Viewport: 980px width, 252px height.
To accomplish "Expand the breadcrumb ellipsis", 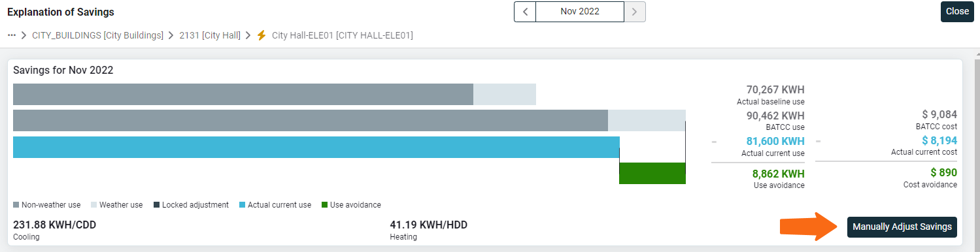I will 11,35.
